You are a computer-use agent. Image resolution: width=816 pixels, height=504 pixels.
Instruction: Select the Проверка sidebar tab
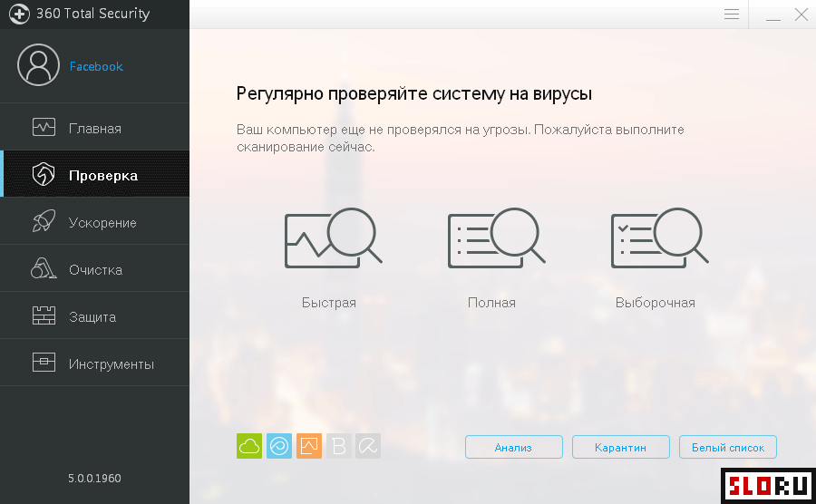[x=94, y=174]
